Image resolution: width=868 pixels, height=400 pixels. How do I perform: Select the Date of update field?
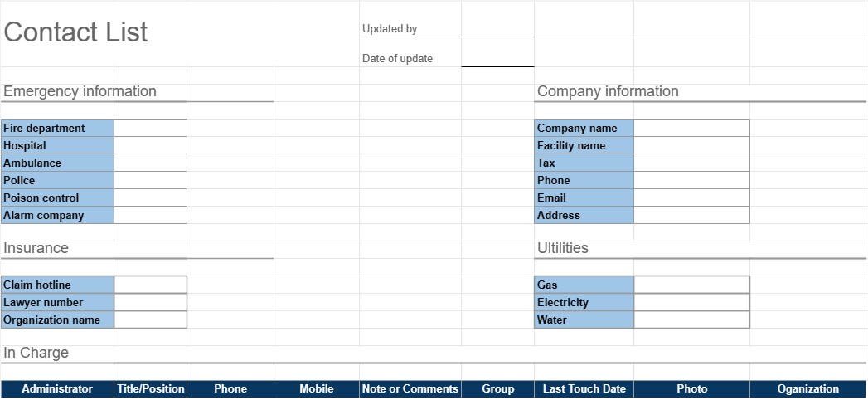coord(497,59)
